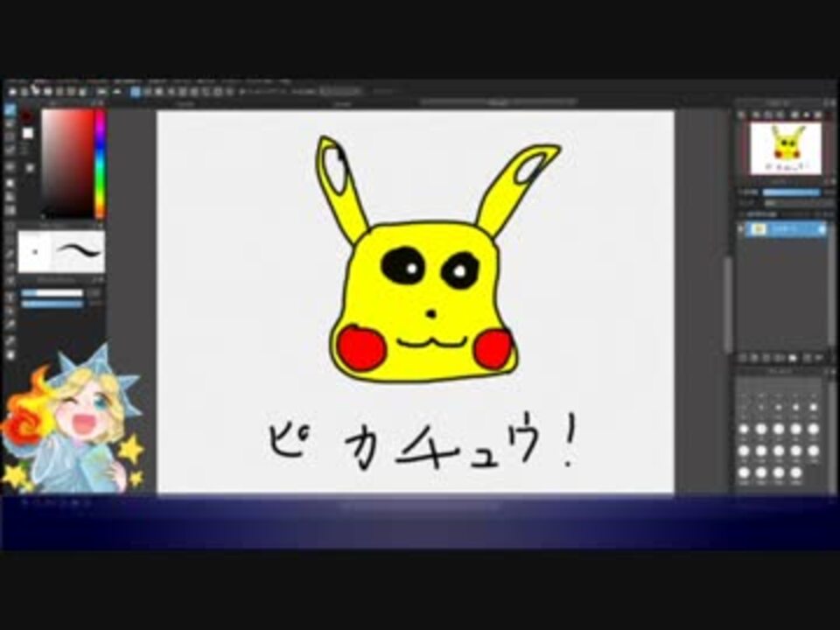
Task: Select the Eyedropper tool
Action: click(x=10, y=341)
